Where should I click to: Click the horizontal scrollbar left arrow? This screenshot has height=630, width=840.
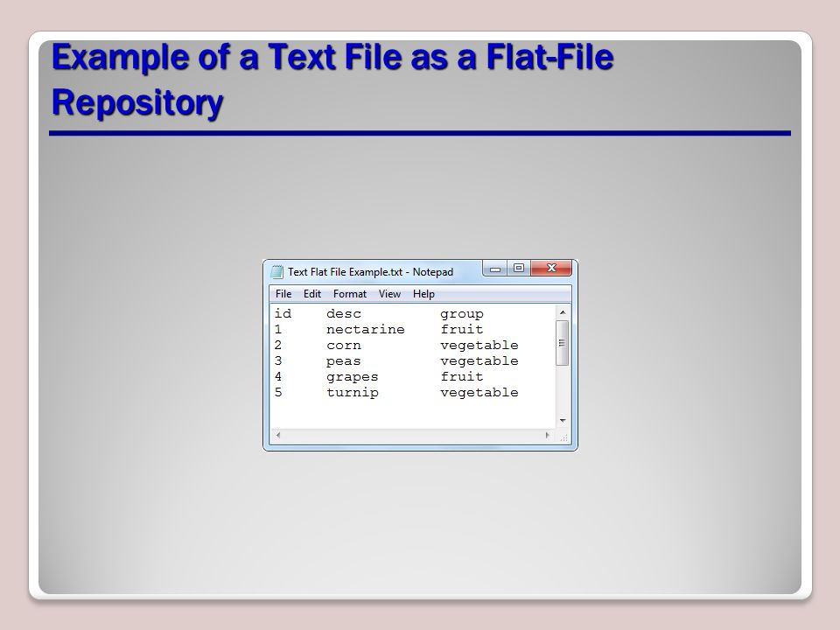pyautogui.click(x=278, y=435)
